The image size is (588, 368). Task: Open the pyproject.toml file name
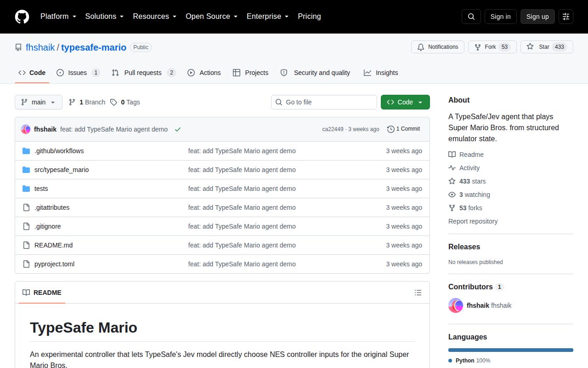click(x=54, y=264)
